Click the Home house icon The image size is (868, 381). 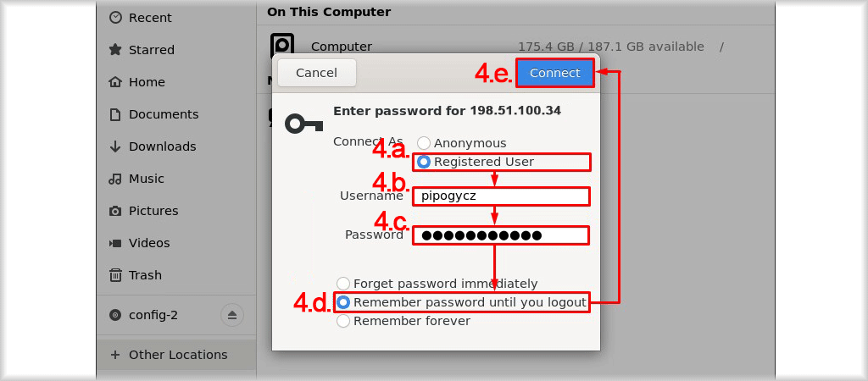[x=115, y=82]
